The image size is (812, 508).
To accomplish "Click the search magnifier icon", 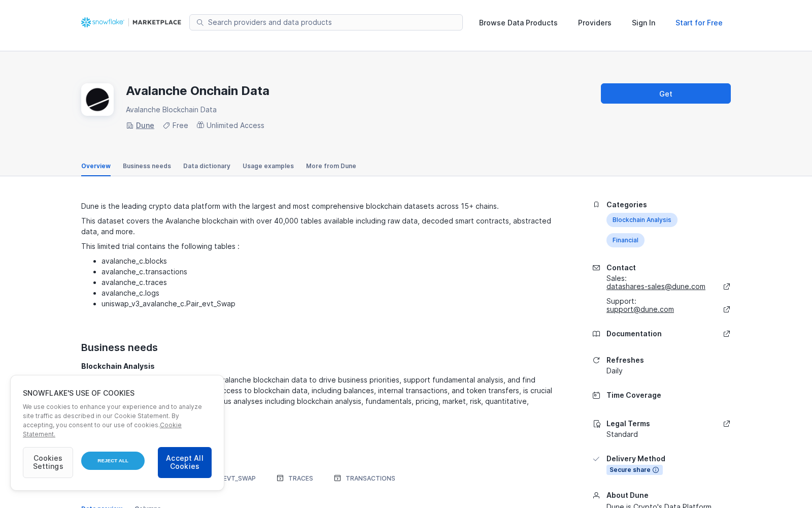I will [x=200, y=22].
